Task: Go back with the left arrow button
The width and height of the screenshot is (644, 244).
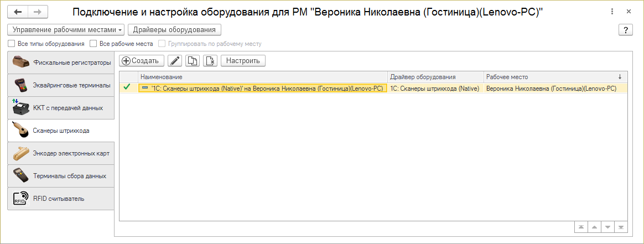Action: point(18,12)
